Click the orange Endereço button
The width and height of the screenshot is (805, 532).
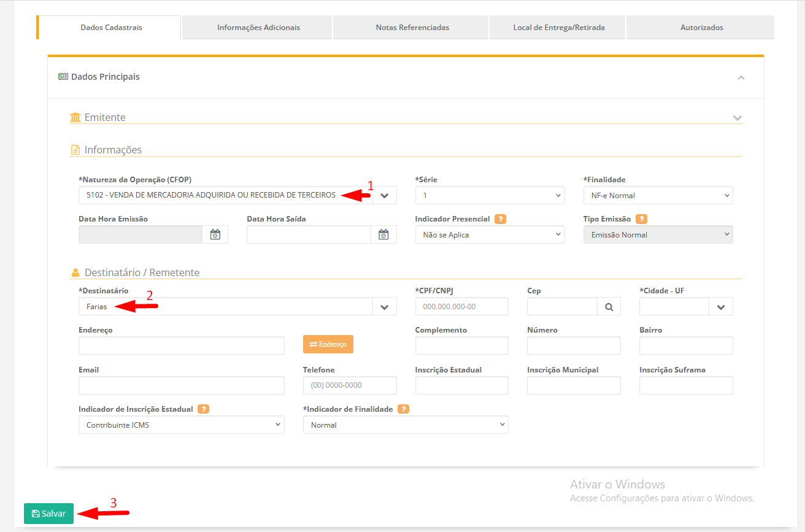coord(328,344)
